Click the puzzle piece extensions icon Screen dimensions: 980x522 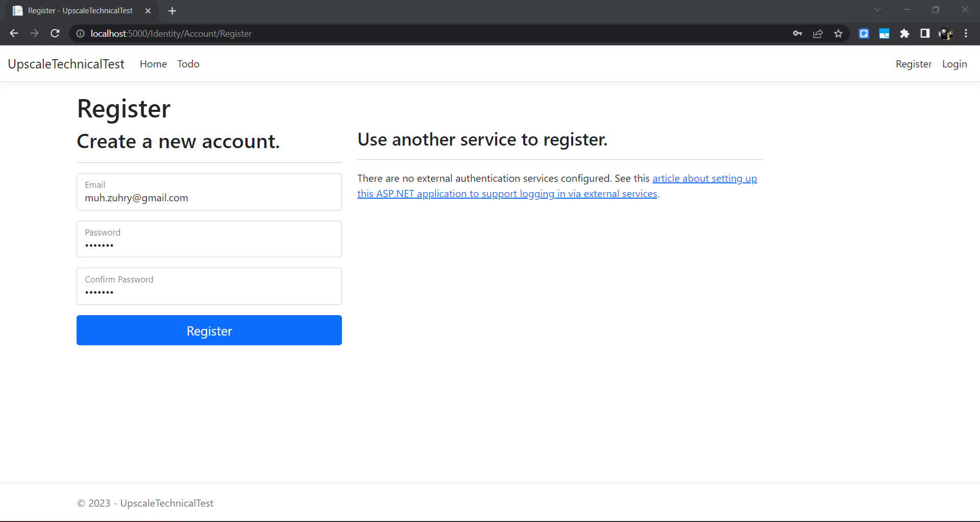[904, 33]
